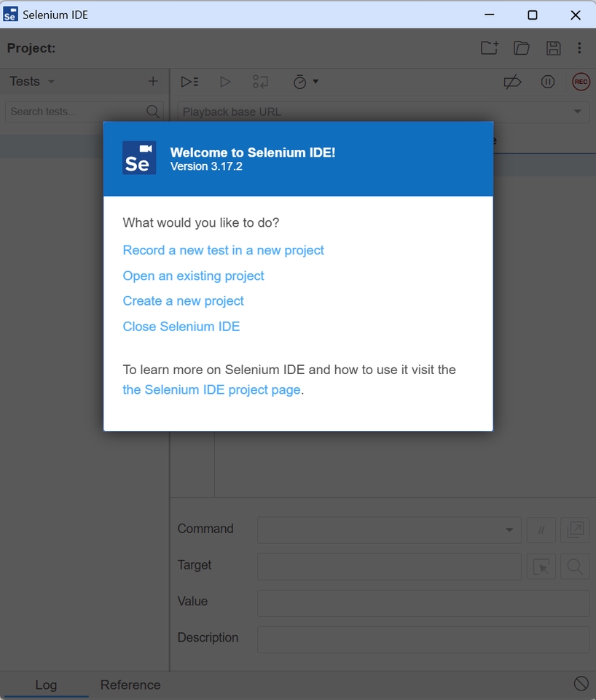Screen dimensions: 596x700
Task: Click the Target input field
Action: pyautogui.click(x=389, y=567)
